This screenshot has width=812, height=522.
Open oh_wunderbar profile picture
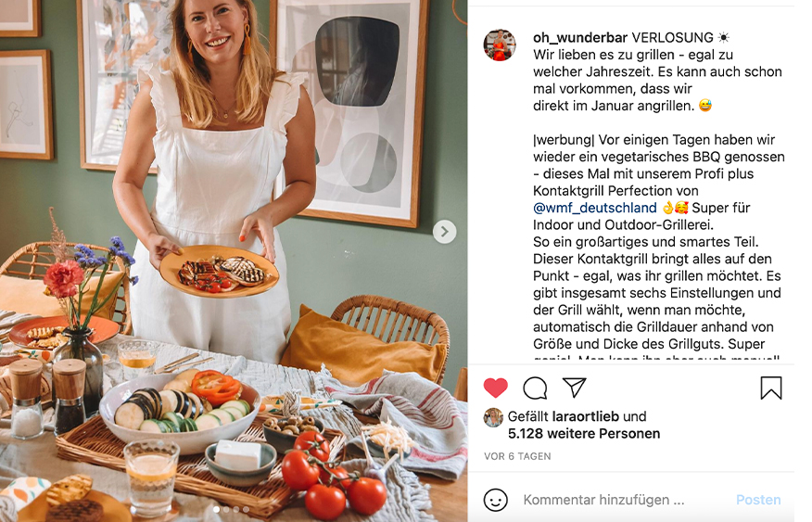click(500, 45)
